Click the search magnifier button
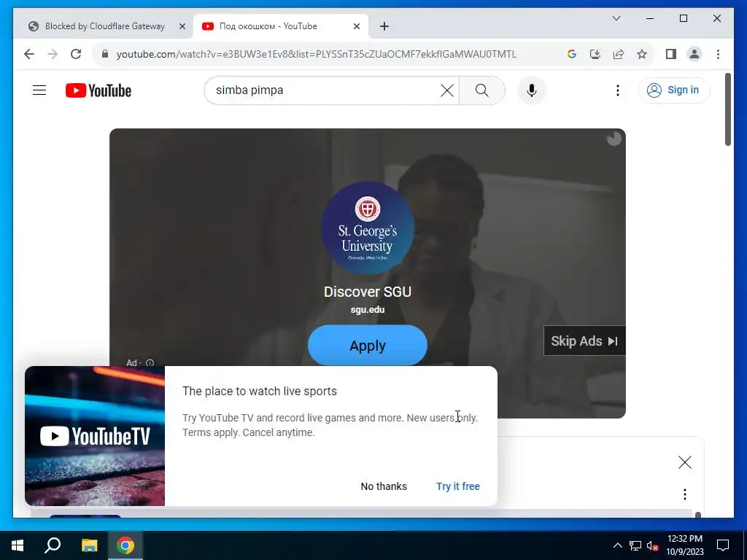Viewport: 747px width, 560px height. 481,90
